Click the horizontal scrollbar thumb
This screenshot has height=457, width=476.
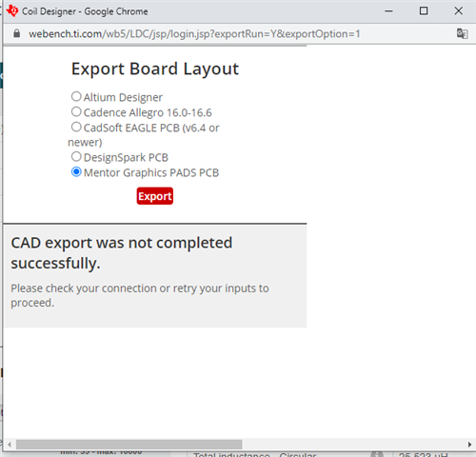point(129,445)
